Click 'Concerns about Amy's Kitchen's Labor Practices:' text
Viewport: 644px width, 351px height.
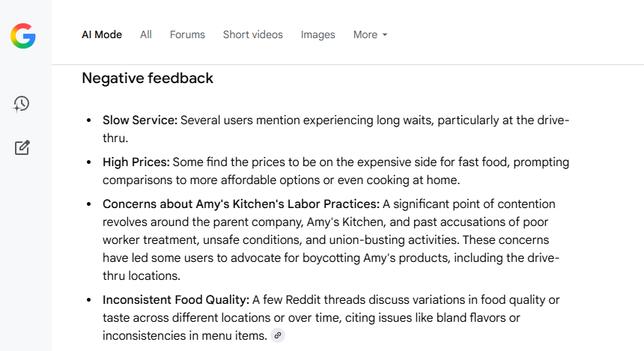coord(241,204)
